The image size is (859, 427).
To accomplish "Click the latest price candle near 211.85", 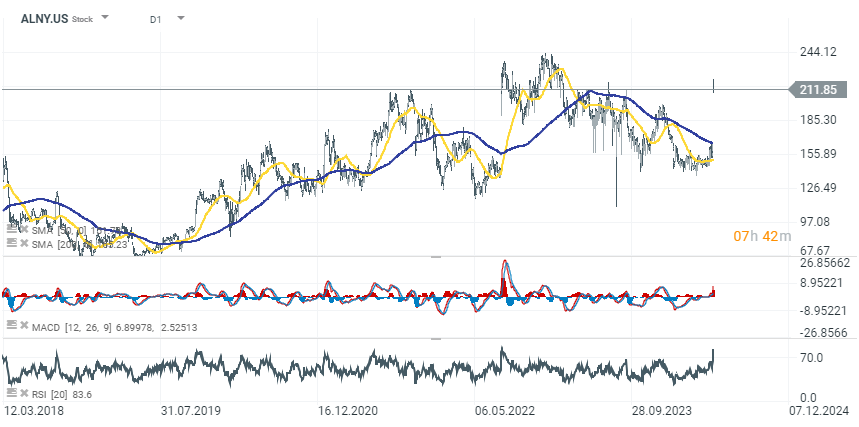I will pyautogui.click(x=713, y=86).
